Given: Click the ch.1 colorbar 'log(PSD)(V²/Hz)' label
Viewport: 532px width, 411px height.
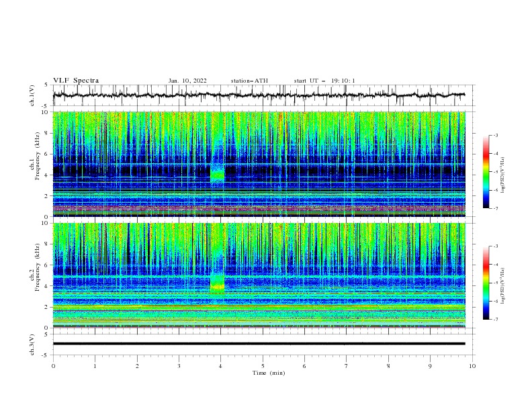Looking at the screenshot, I should [x=502, y=175].
